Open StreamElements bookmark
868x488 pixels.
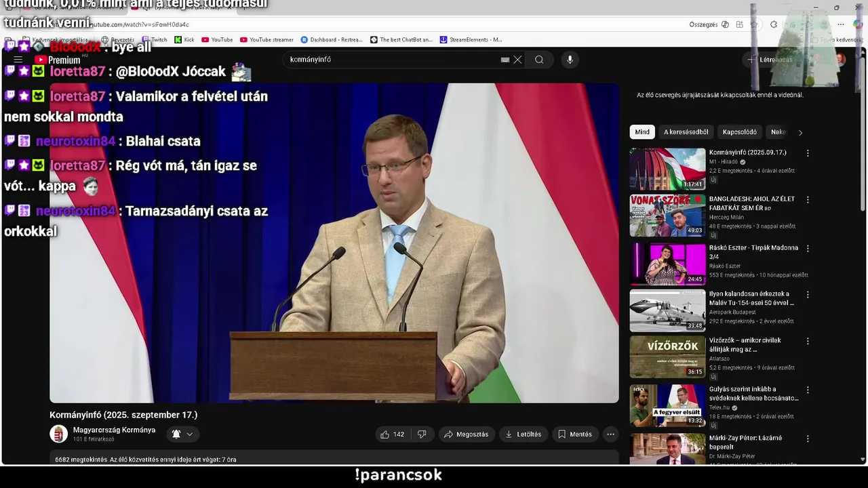coord(471,40)
